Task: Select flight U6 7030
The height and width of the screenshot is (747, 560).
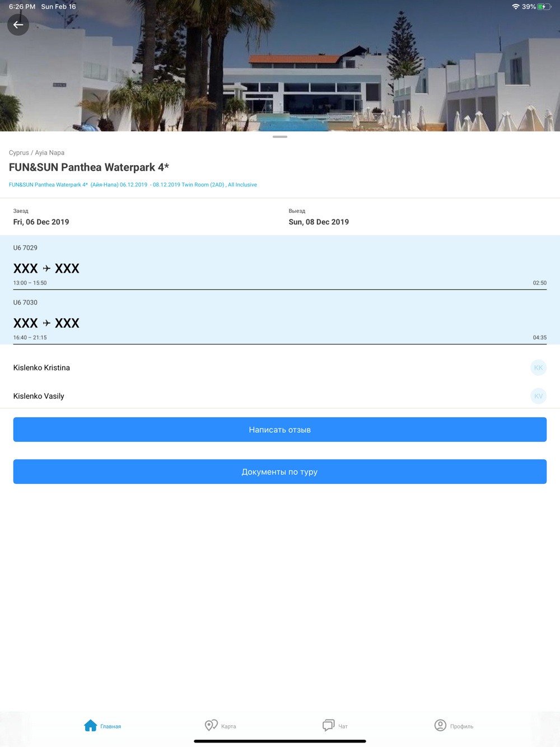Action: pos(280,318)
